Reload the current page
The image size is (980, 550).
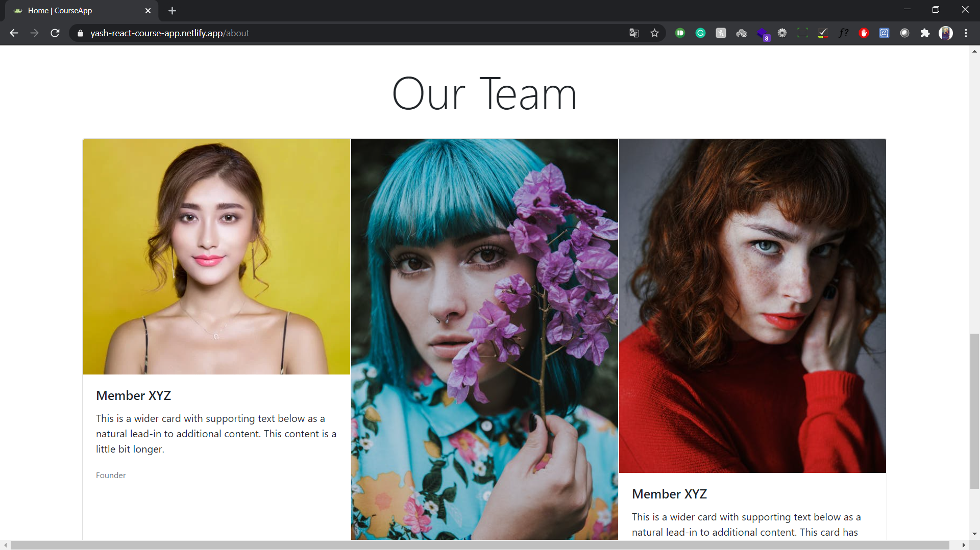55,33
